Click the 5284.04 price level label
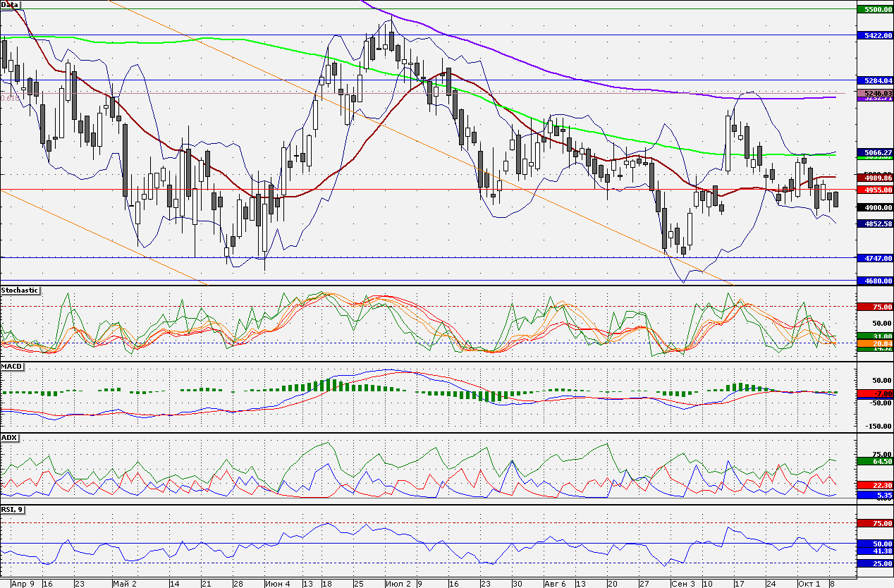Image resolution: width=894 pixels, height=588 pixels. pos(874,80)
